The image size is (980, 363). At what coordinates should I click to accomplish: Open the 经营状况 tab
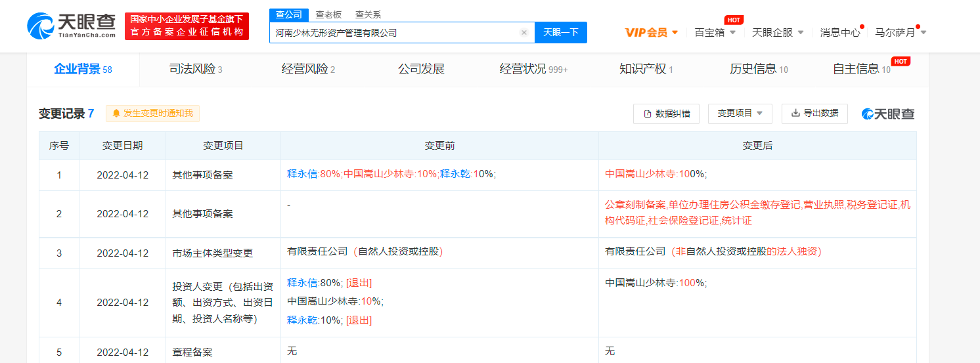[x=533, y=69]
